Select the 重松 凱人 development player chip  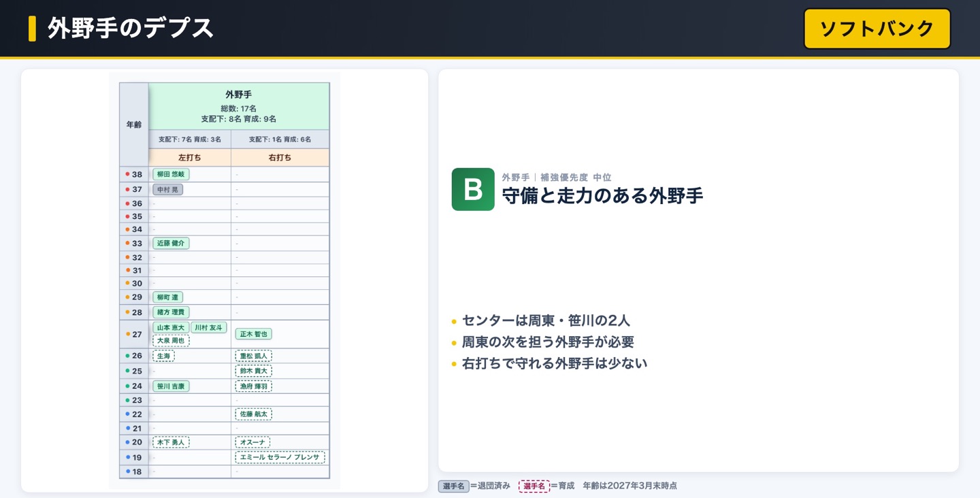tap(254, 356)
